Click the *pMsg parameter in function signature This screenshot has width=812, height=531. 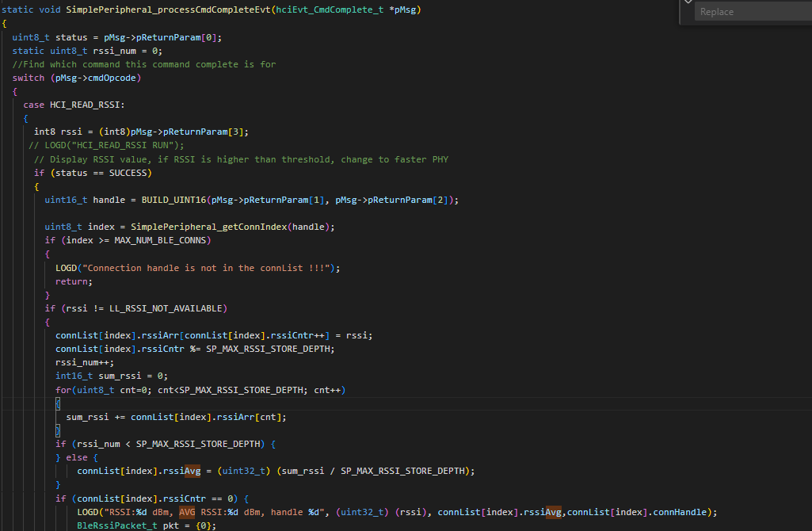point(402,10)
